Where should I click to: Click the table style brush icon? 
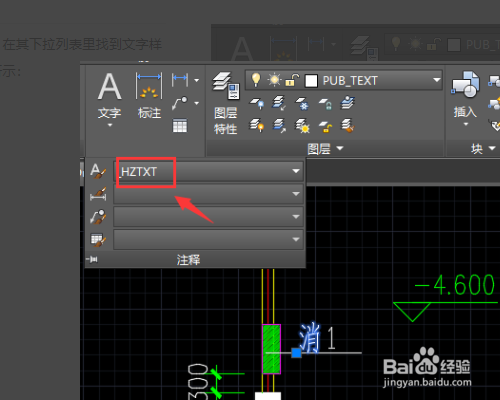[x=98, y=239]
